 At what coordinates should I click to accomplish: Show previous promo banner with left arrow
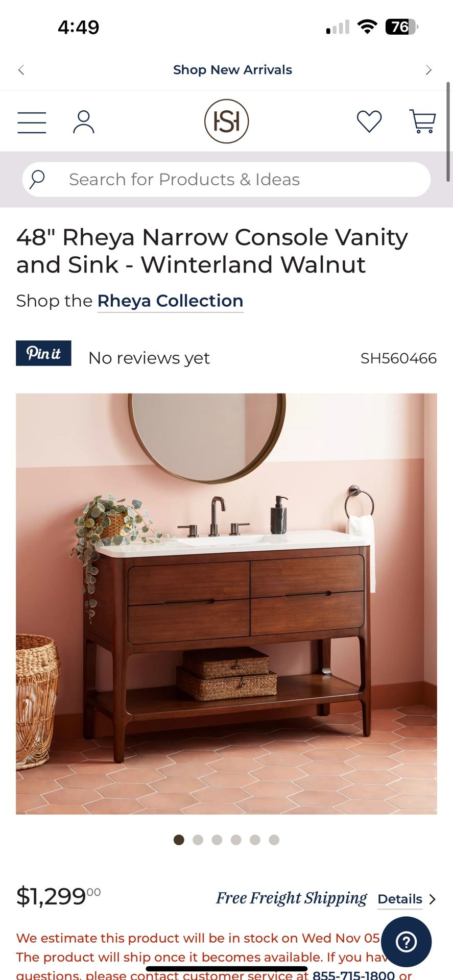(21, 70)
